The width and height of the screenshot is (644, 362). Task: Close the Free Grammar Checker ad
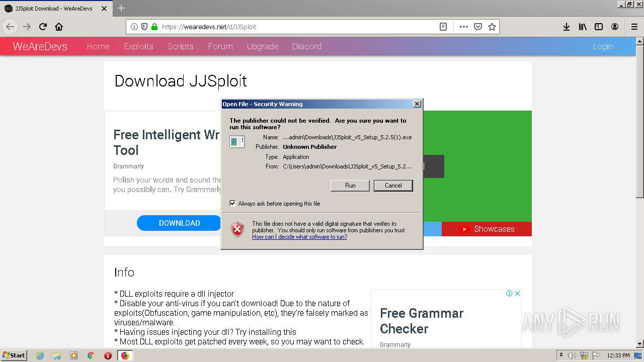(517, 293)
